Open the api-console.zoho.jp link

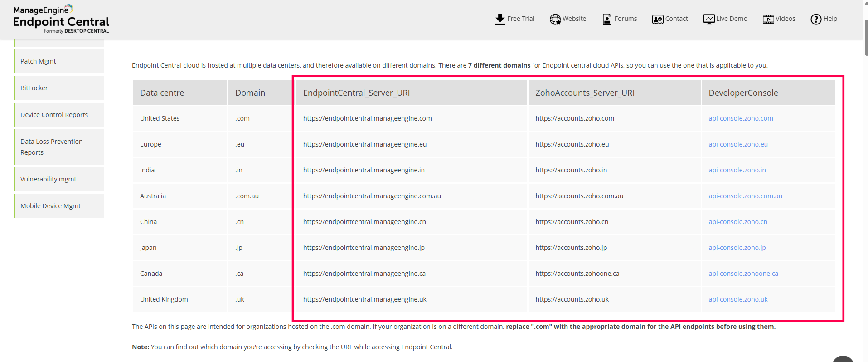coord(737,248)
